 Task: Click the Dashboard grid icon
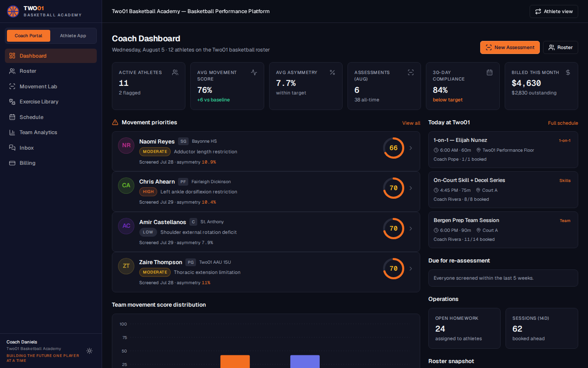tap(12, 56)
